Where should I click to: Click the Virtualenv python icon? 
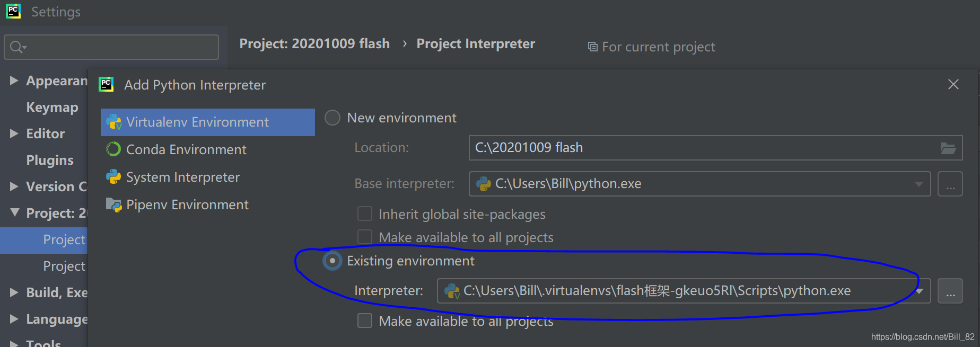coord(113,122)
